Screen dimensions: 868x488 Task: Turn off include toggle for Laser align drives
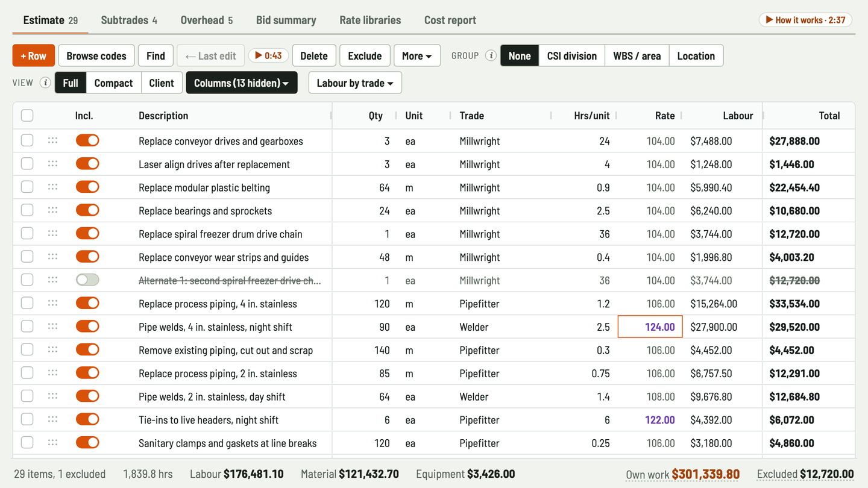(x=87, y=164)
